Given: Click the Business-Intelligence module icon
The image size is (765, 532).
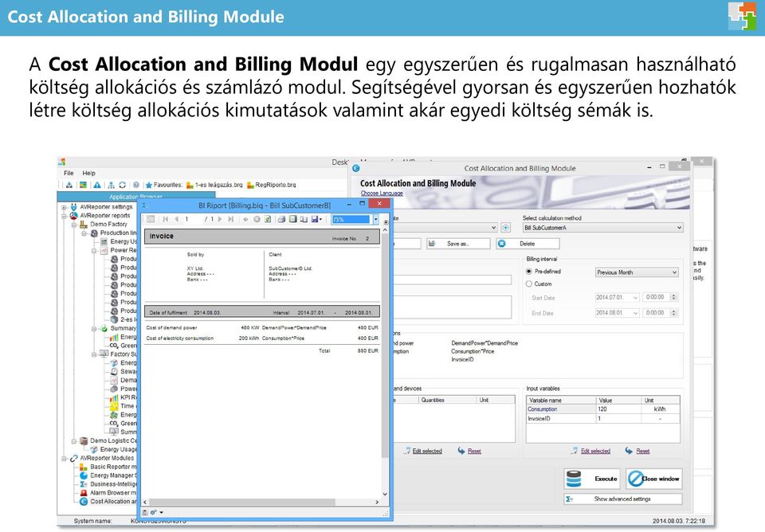Looking at the screenshot, I should coord(84,484).
